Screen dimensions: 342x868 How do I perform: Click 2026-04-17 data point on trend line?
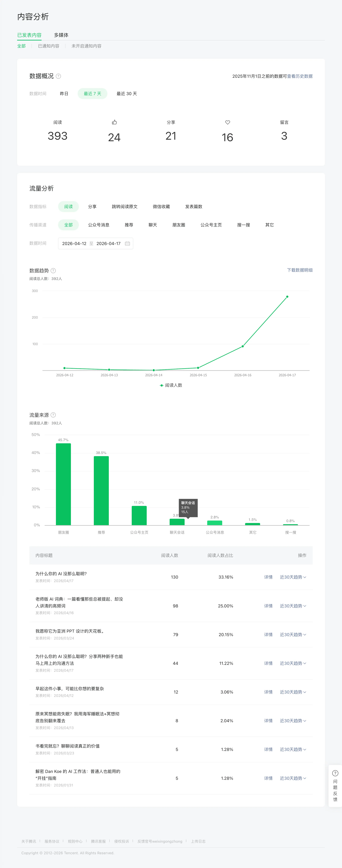(x=287, y=297)
